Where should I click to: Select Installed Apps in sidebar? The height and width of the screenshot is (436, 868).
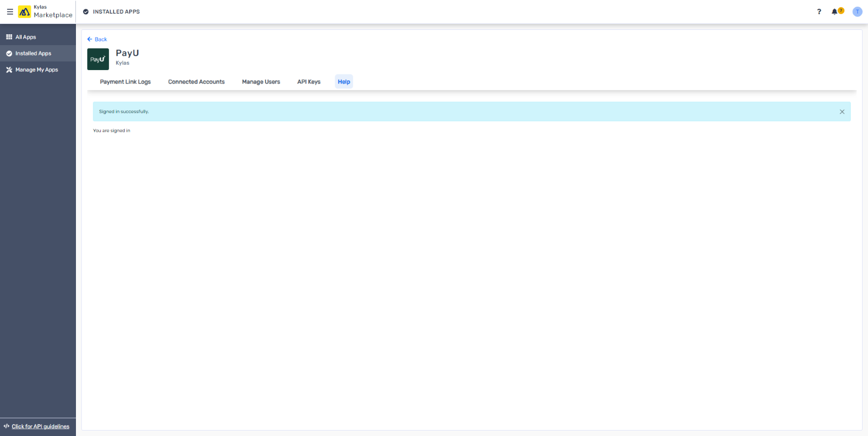point(33,53)
